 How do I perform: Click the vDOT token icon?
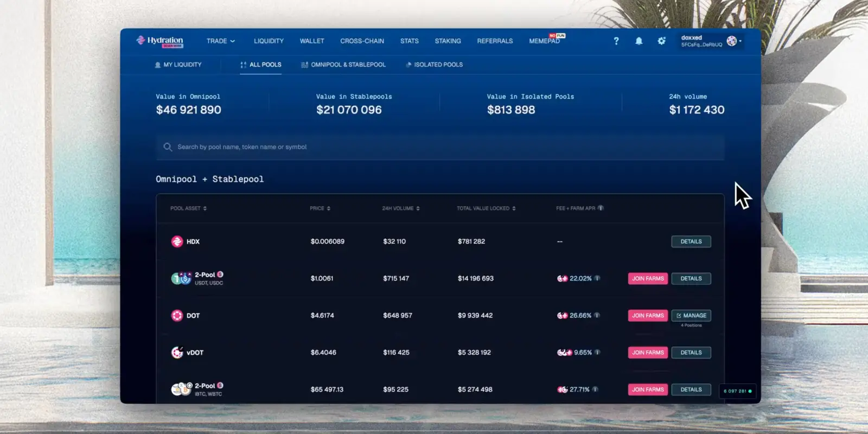(x=177, y=353)
